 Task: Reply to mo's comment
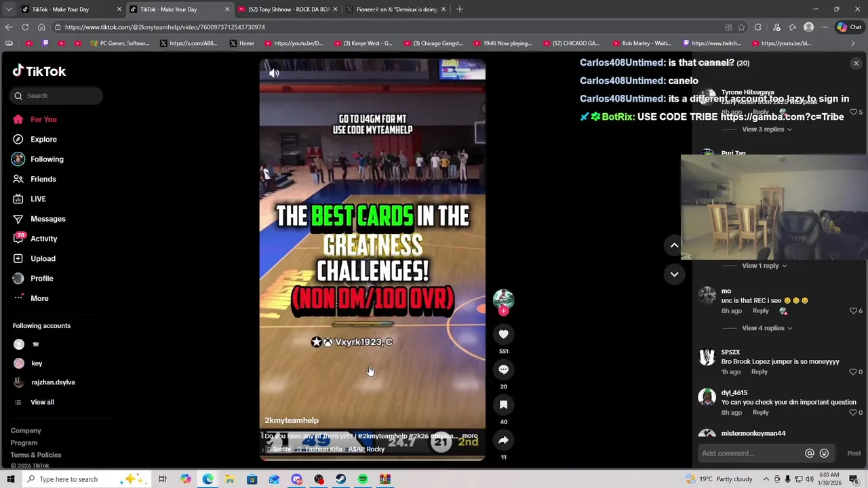pos(760,311)
